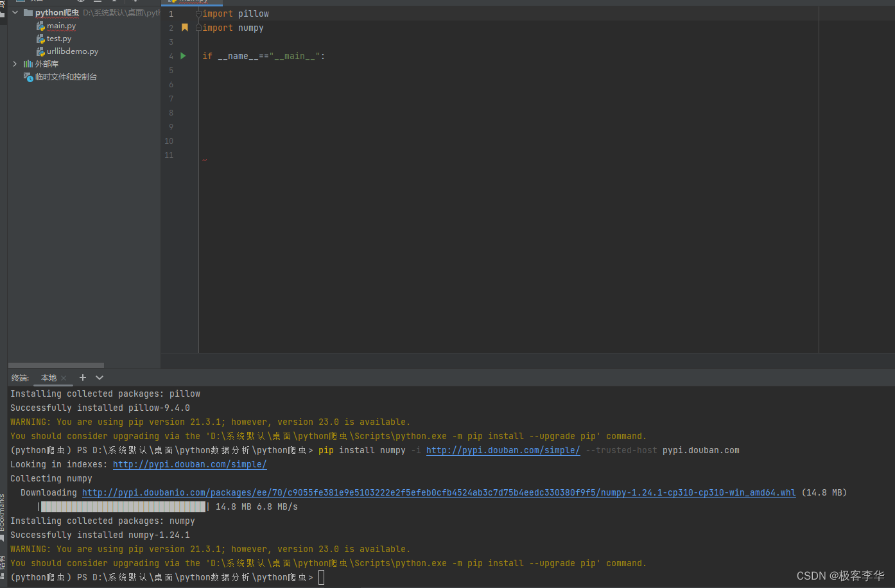Click the numpy download progress bar
The image size is (895, 588).
[123, 506]
